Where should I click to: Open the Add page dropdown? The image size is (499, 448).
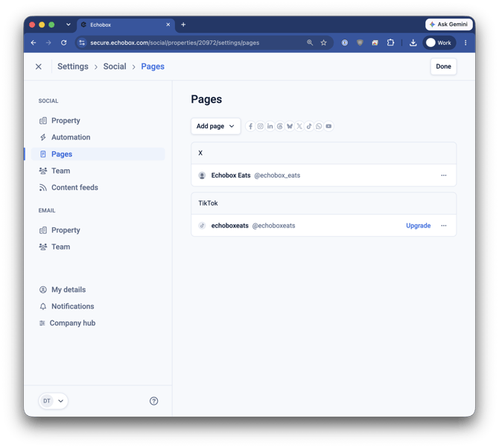pos(216,127)
